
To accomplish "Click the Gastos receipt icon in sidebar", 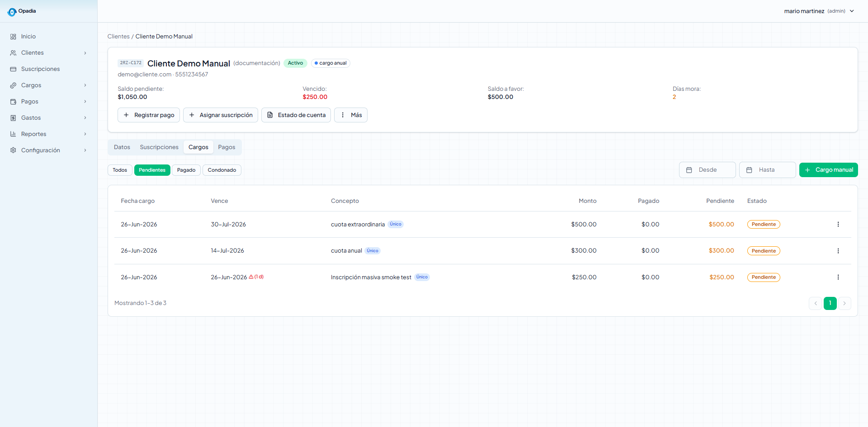I will click(x=13, y=118).
